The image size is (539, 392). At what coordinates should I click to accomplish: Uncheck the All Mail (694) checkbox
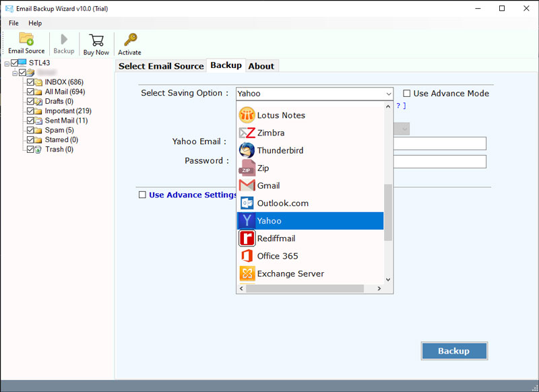click(x=30, y=92)
